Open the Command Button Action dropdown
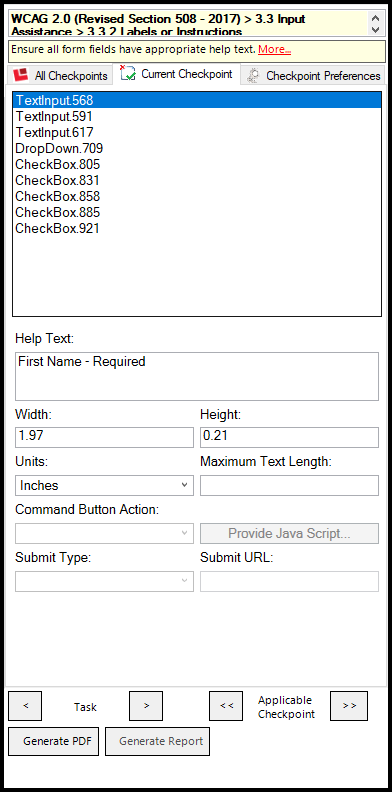 point(104,533)
